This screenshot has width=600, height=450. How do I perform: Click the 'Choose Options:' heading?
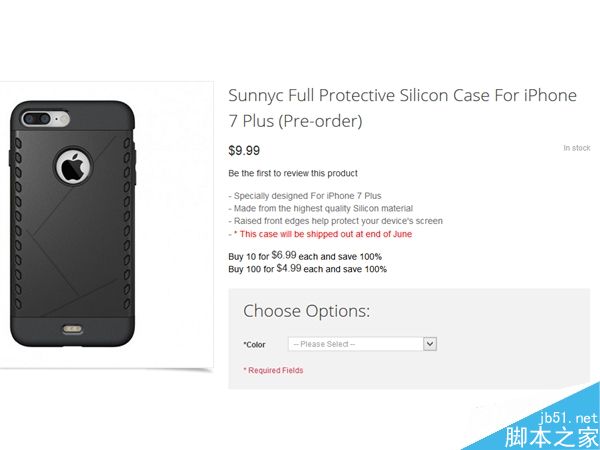pyautogui.click(x=306, y=311)
